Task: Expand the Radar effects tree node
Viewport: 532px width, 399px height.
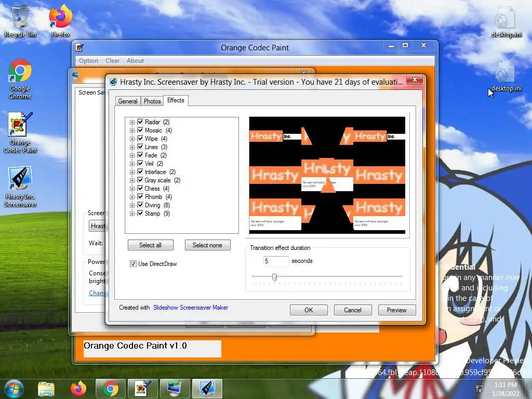Action: 132,122
